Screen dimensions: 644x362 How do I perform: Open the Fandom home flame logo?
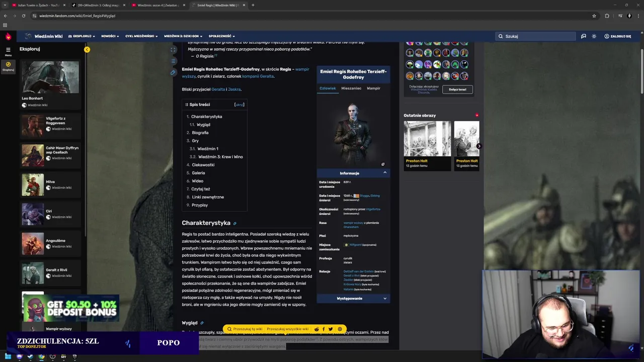[8, 36]
